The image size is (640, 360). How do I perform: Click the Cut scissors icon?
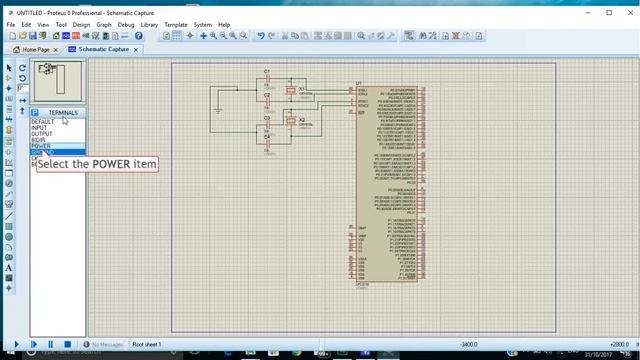[285, 36]
